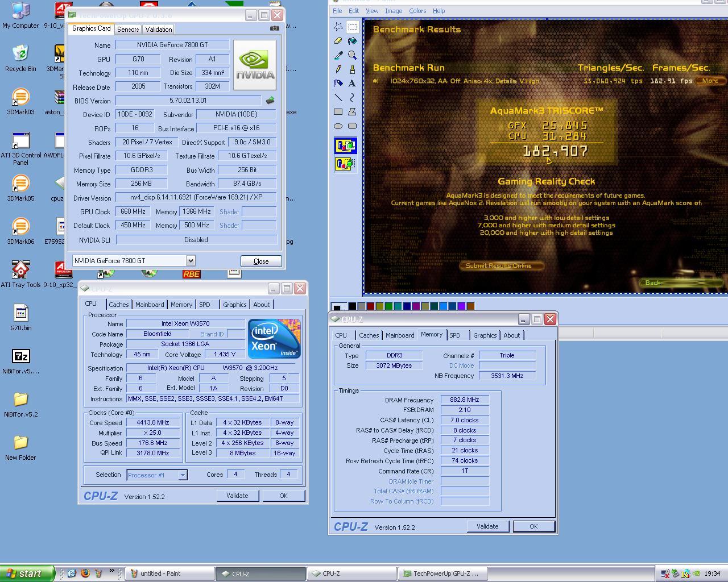Expand the quick launch overflow chevron
The image size is (728, 582).
click(x=112, y=571)
